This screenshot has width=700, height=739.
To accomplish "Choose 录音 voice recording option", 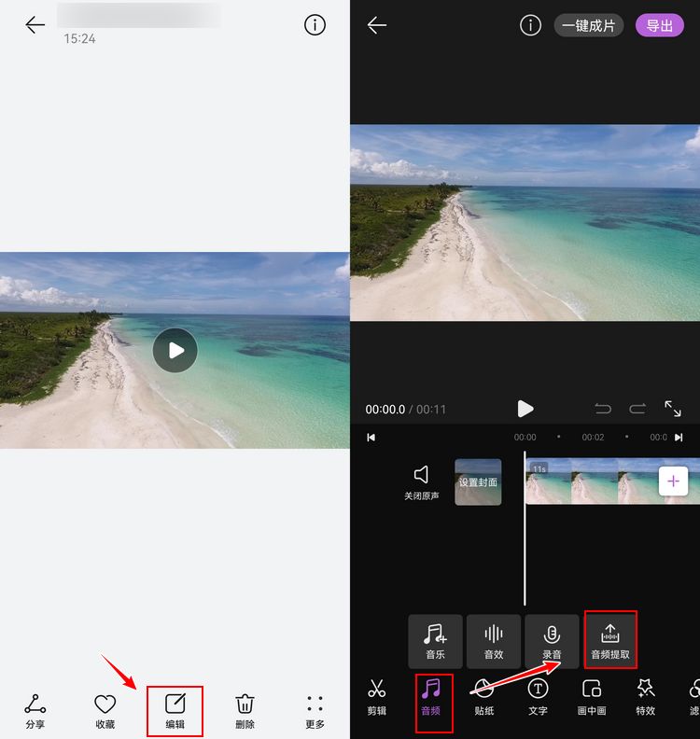I will tap(552, 641).
